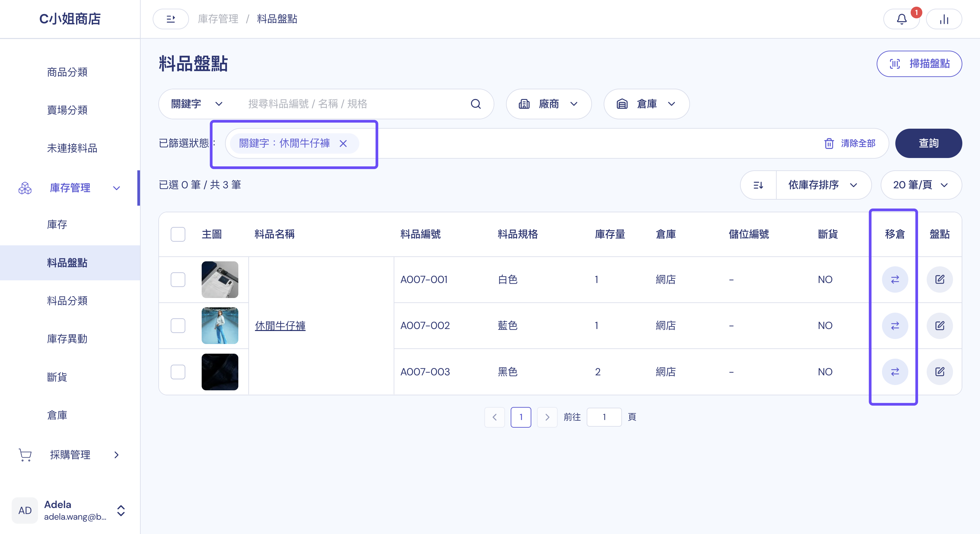Go to the next page arrow

(x=547, y=417)
